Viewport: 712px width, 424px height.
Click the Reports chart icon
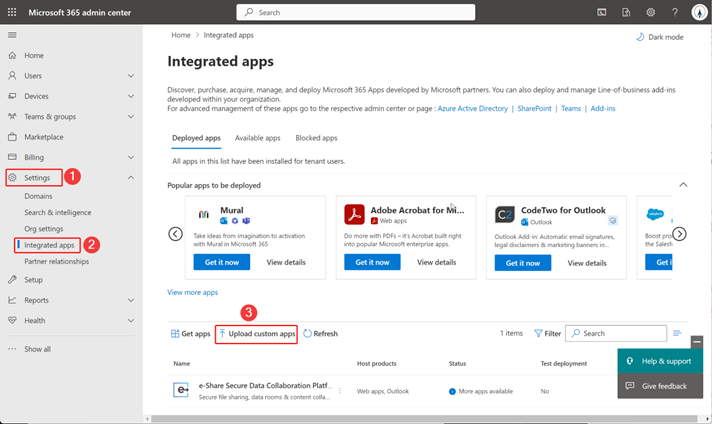12,300
